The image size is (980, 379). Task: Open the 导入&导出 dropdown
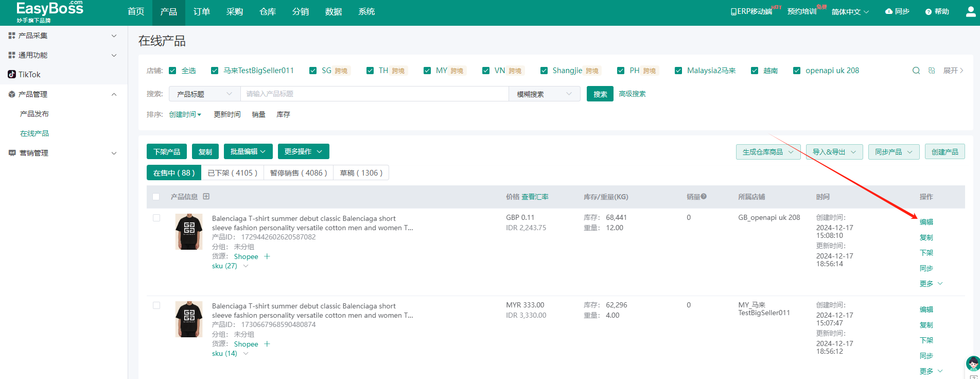pos(834,152)
